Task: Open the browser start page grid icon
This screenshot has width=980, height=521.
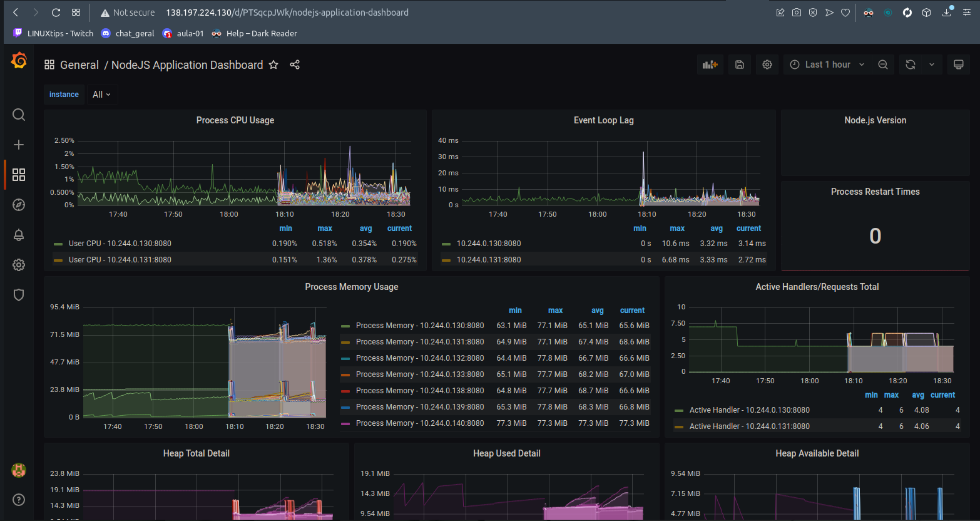Action: pyautogui.click(x=76, y=13)
